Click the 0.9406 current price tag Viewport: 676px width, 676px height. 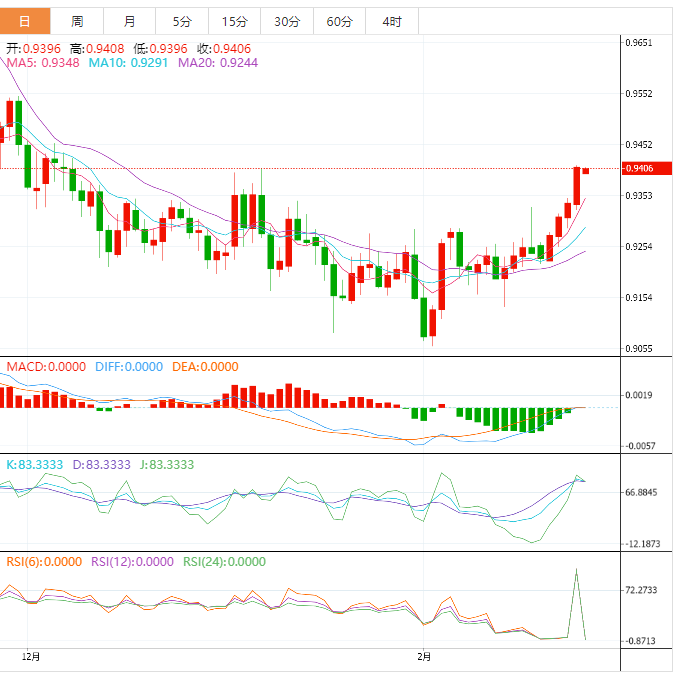point(639,168)
